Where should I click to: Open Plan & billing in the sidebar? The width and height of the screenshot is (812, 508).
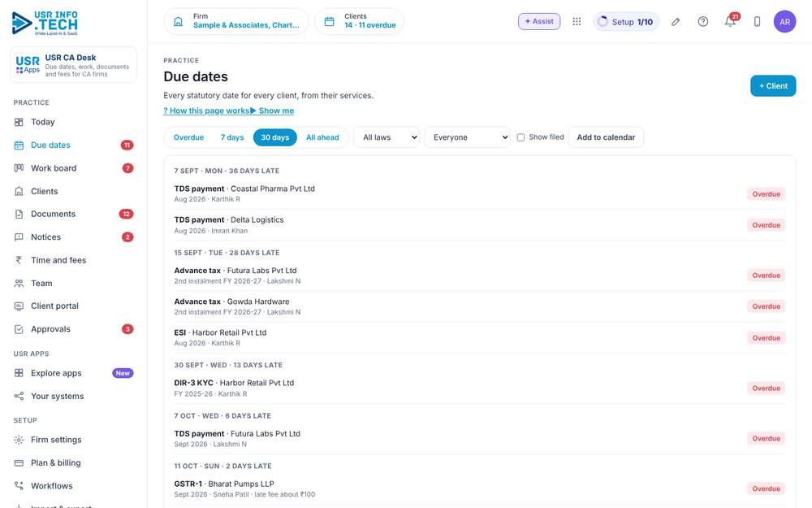click(x=74, y=463)
